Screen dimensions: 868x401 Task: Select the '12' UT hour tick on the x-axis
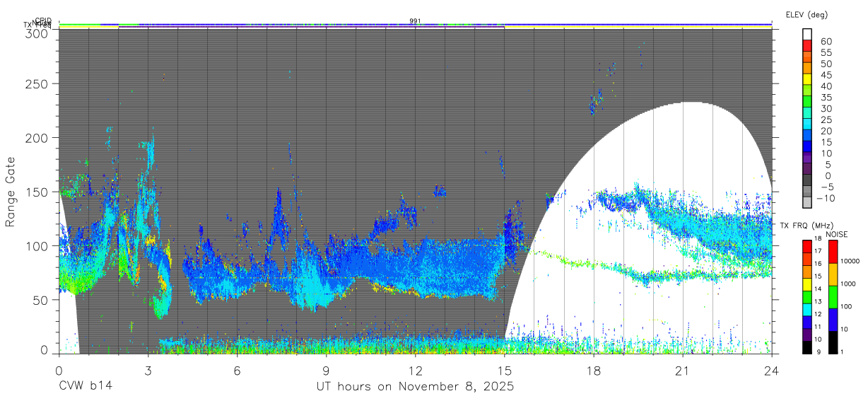(415, 370)
